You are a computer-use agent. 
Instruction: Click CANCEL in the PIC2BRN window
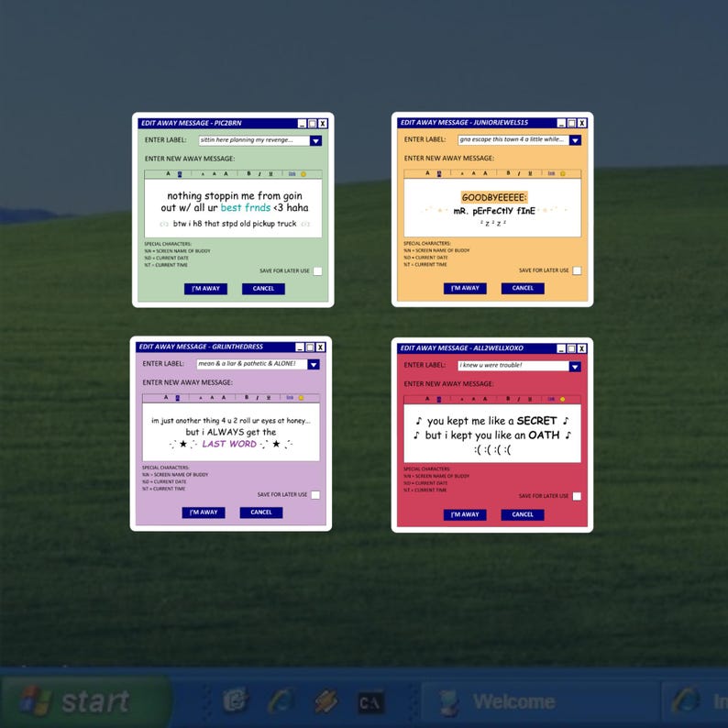(263, 289)
